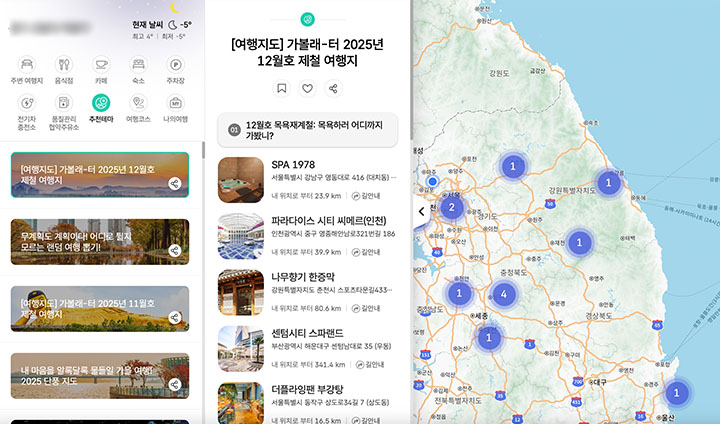Screen dimensions: 720x424
Task: Open the 숙소 lodging icon
Action: pyautogui.click(x=138, y=65)
